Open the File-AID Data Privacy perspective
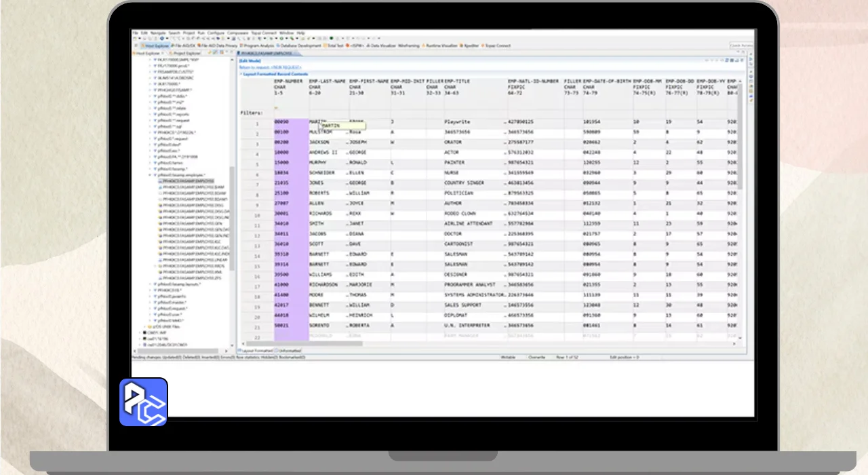 (220, 45)
